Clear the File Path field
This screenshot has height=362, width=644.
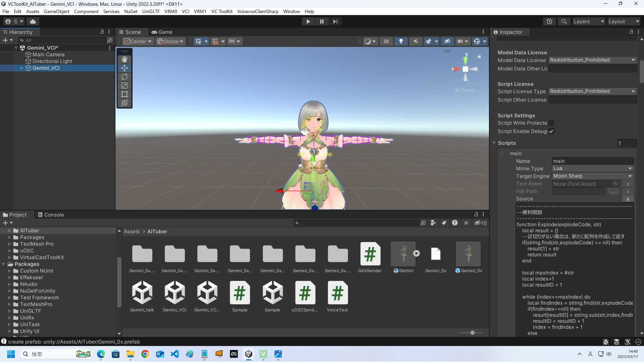[x=628, y=191]
